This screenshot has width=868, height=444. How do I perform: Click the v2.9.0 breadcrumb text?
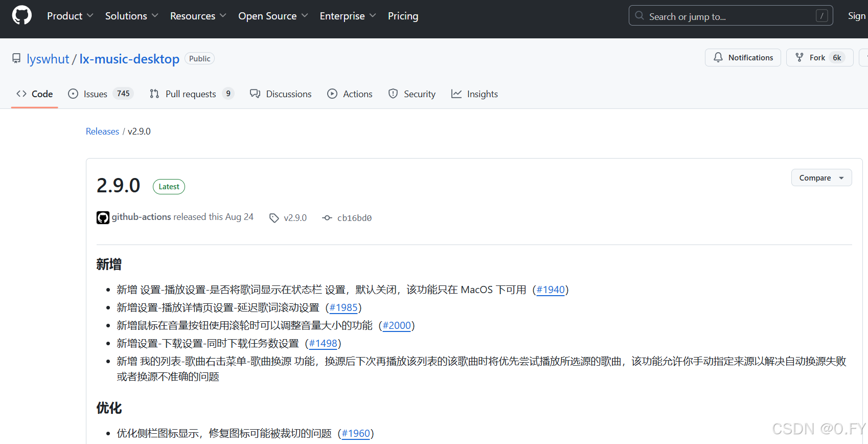coord(139,131)
